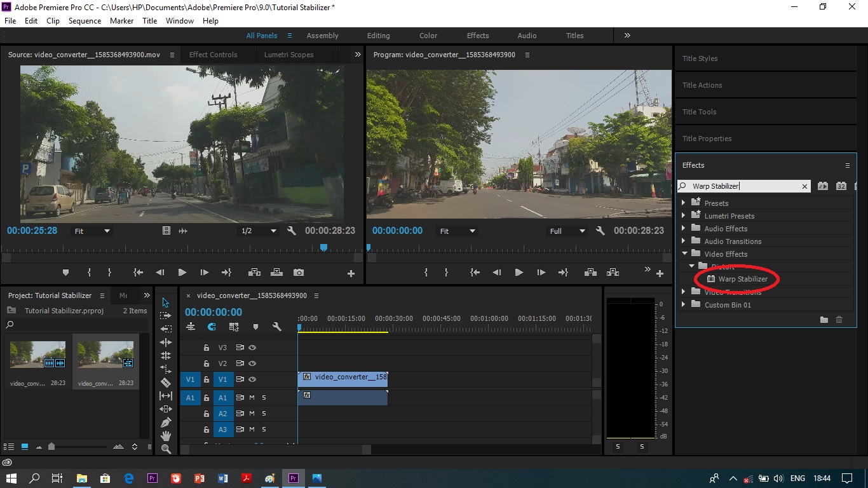The width and height of the screenshot is (868, 488).
Task: Click the New Custom Bin folder icon
Action: 824,320
